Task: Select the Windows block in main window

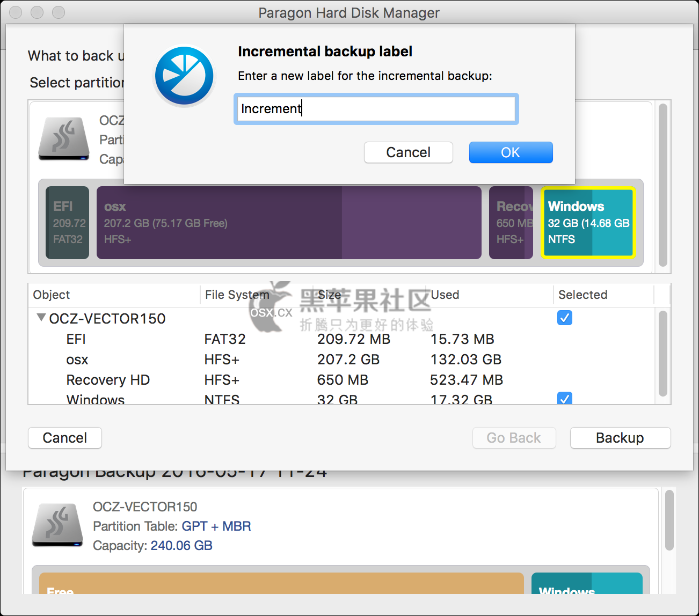Action: coord(587,583)
